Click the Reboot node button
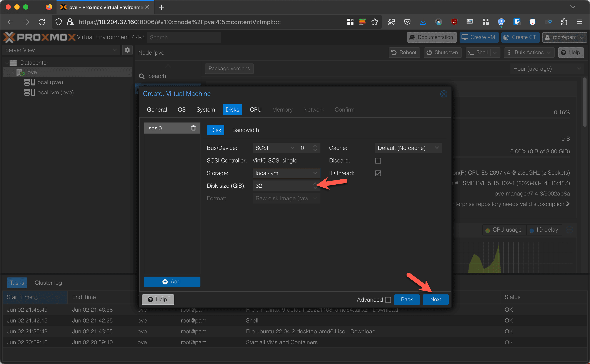This screenshot has height=364, width=590. (x=404, y=52)
